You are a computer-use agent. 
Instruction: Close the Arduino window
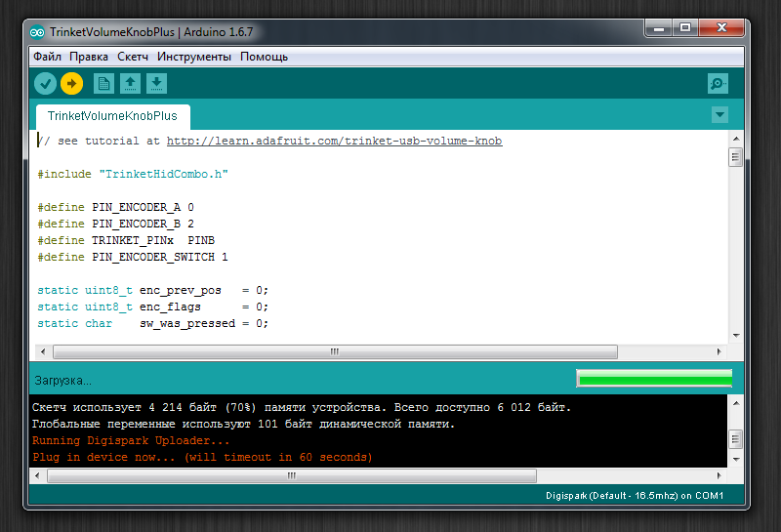[721, 28]
